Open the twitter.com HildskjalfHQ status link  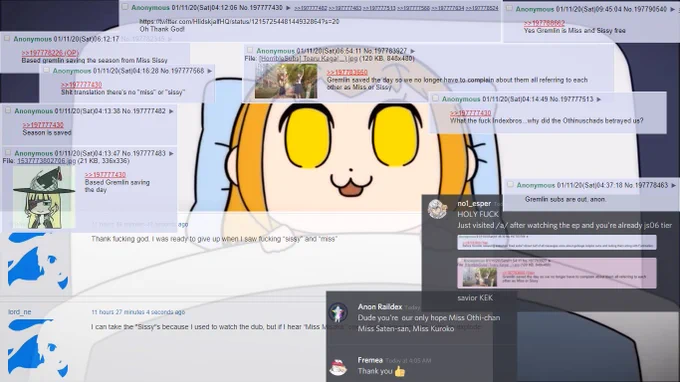(x=239, y=22)
